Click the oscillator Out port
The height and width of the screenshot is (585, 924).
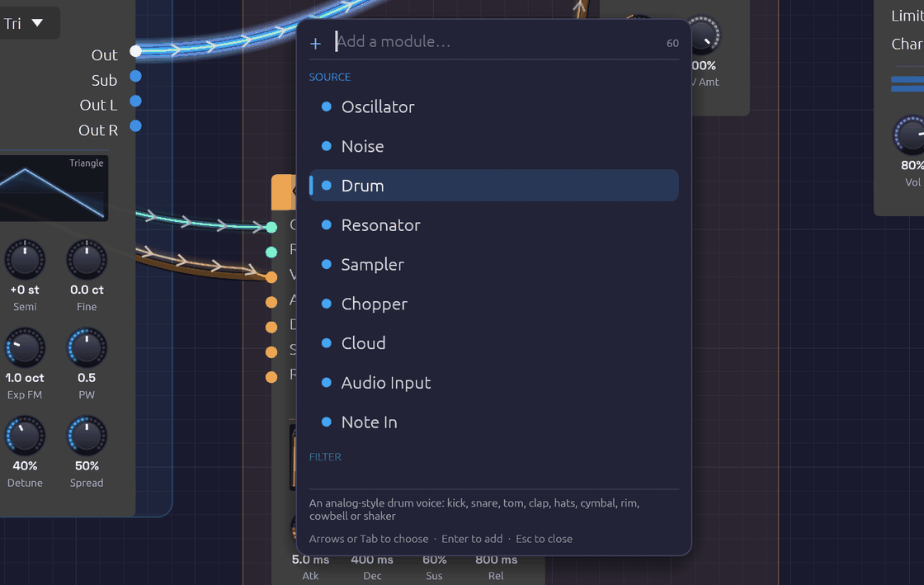tap(135, 51)
